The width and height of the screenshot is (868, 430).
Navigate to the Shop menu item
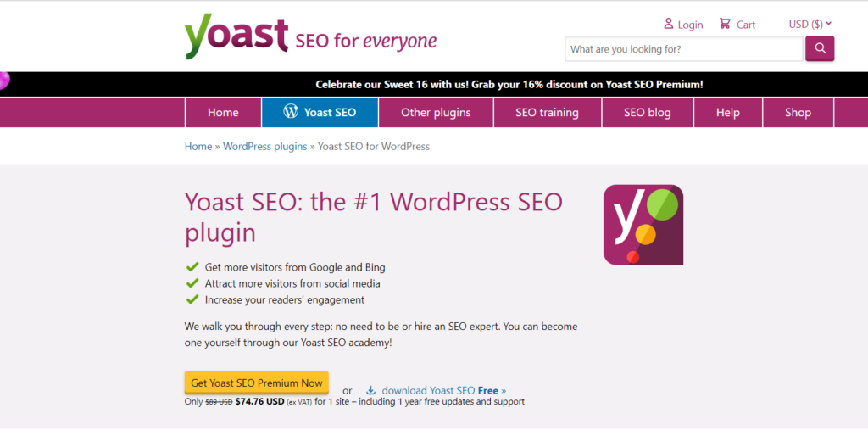[798, 112]
